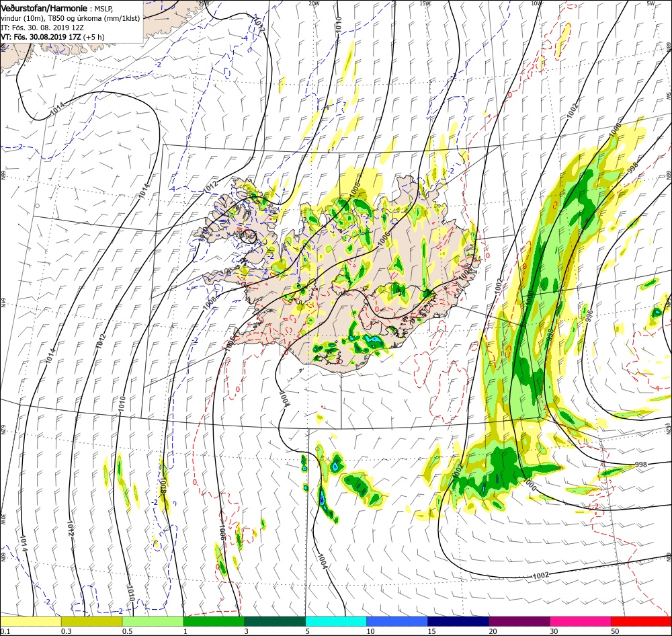Image resolution: width=672 pixels, height=636 pixels.
Task: Click the dark green 3–5 legend band
Action: 275,621
